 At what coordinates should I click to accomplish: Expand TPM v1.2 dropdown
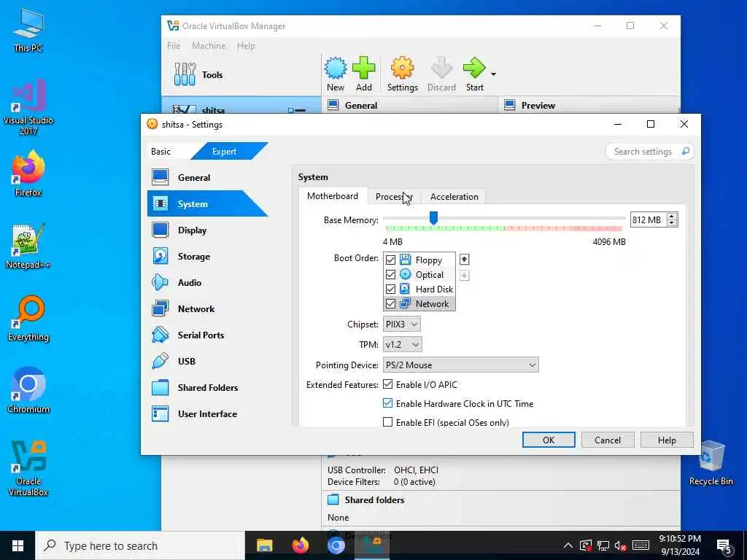[x=402, y=344]
